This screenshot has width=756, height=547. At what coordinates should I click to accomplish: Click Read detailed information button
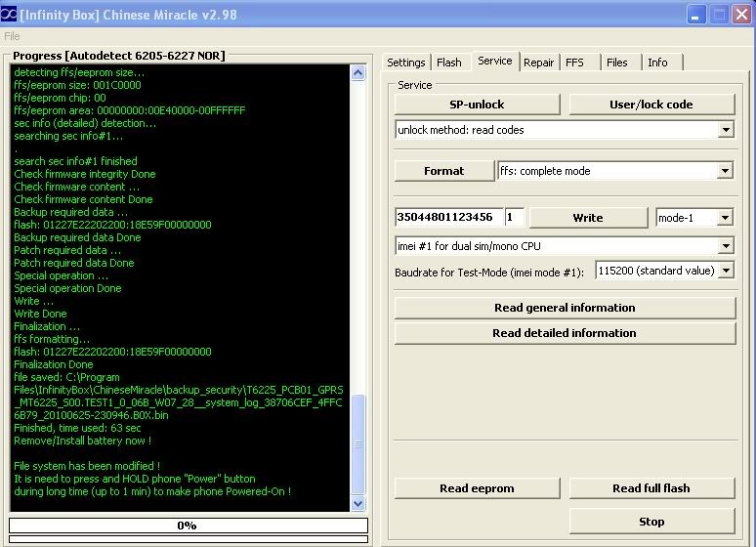pos(566,333)
